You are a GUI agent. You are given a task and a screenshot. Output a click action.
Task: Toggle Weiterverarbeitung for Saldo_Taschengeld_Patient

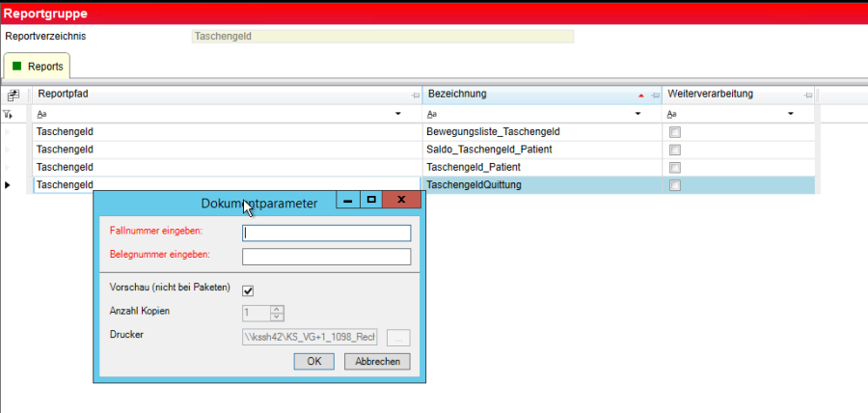[x=675, y=150]
